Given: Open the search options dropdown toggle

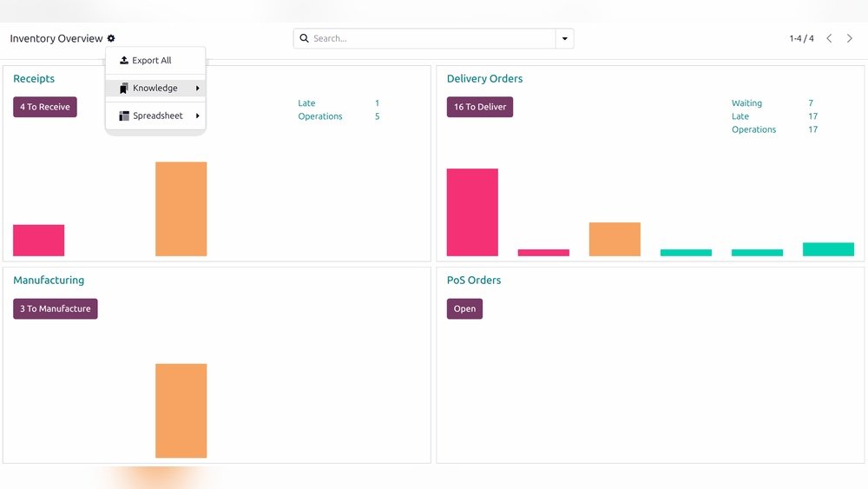Looking at the screenshot, I should (565, 38).
